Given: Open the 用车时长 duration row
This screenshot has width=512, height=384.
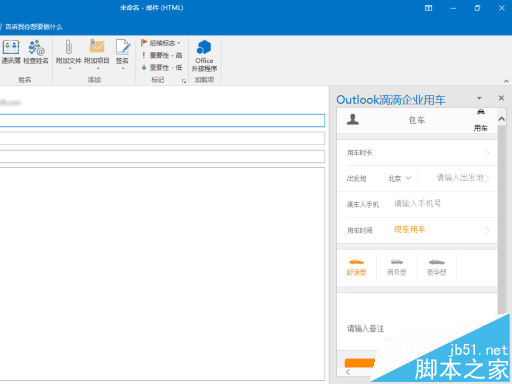Looking at the screenshot, I should (417, 153).
